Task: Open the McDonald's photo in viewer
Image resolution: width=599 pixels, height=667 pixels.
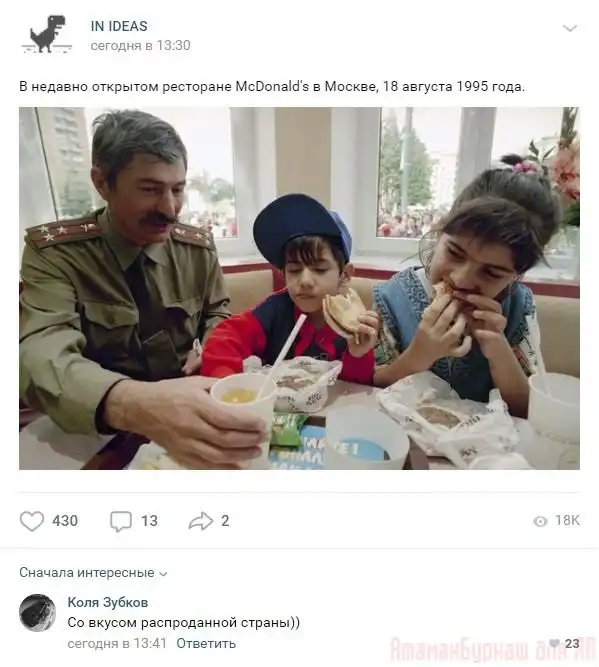Action: click(x=299, y=288)
